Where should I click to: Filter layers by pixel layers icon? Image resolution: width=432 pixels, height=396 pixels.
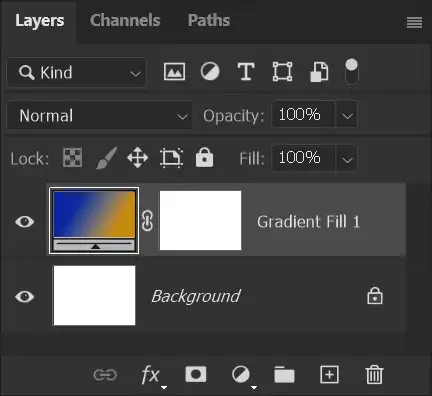[x=174, y=72]
